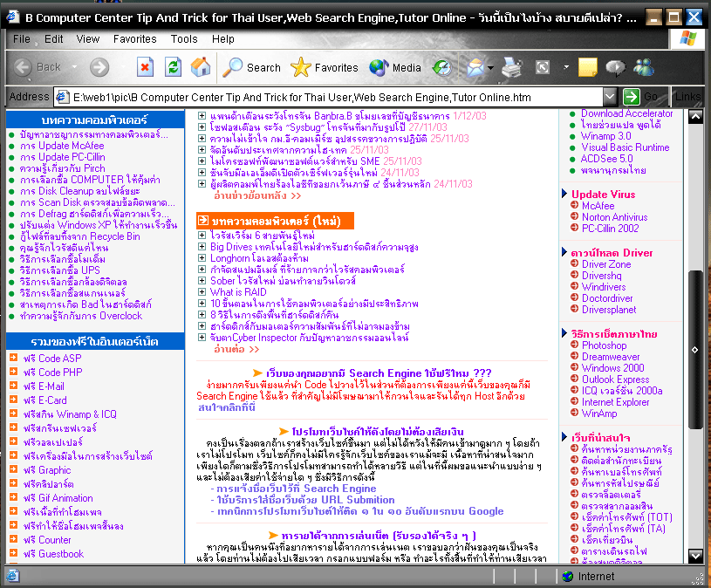Expand the plus box beside What is RAID

[x=202, y=292]
